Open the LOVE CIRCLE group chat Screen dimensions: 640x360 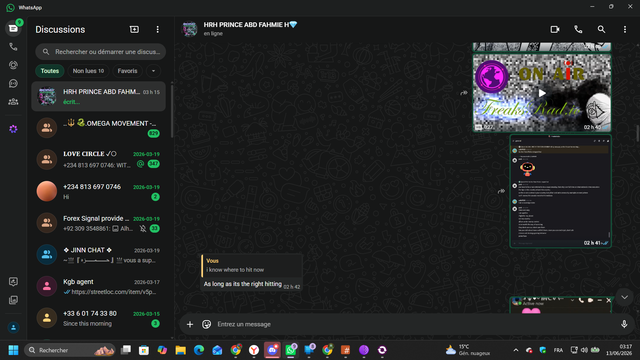[x=98, y=159]
